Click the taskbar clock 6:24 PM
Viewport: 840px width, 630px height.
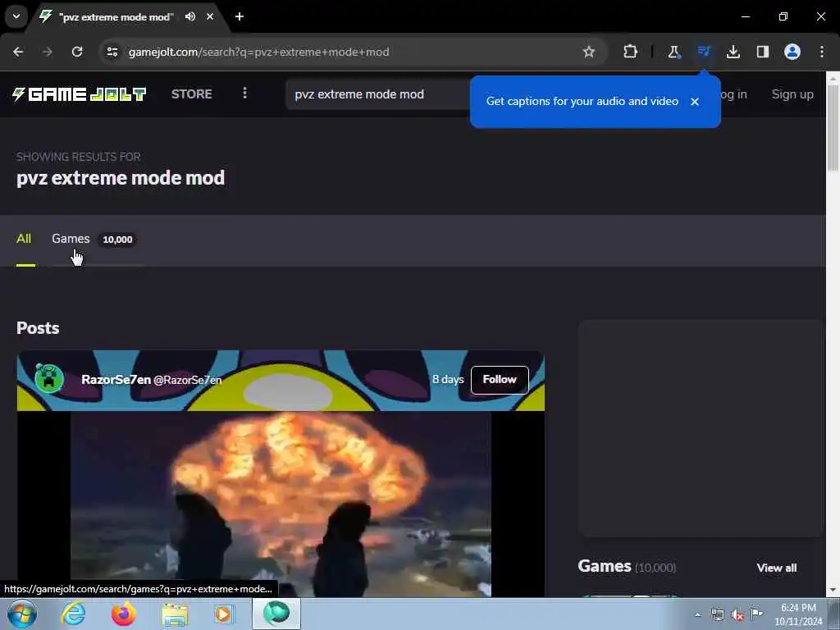click(798, 614)
